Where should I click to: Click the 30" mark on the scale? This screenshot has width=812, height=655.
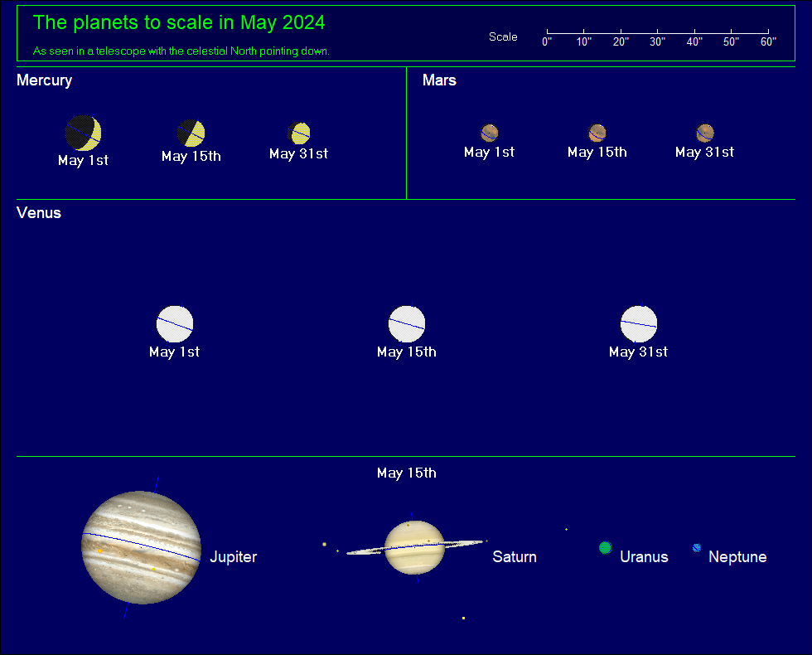click(x=657, y=41)
